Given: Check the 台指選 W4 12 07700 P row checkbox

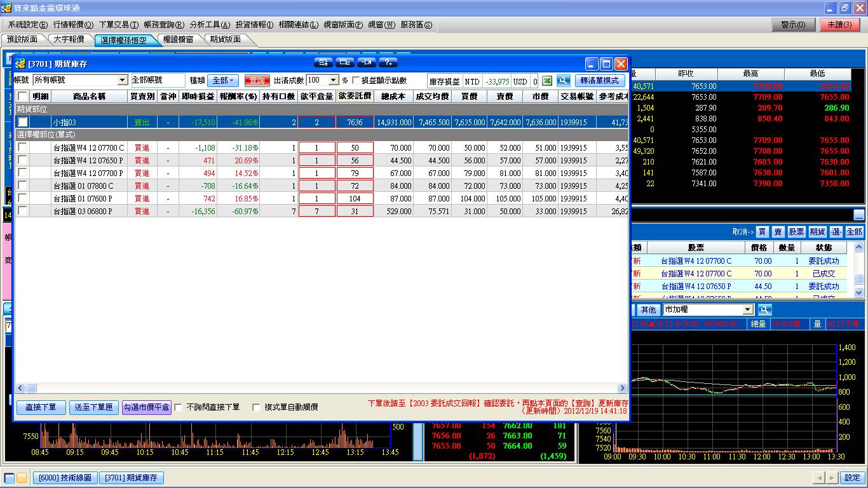Looking at the screenshot, I should pos(22,173).
